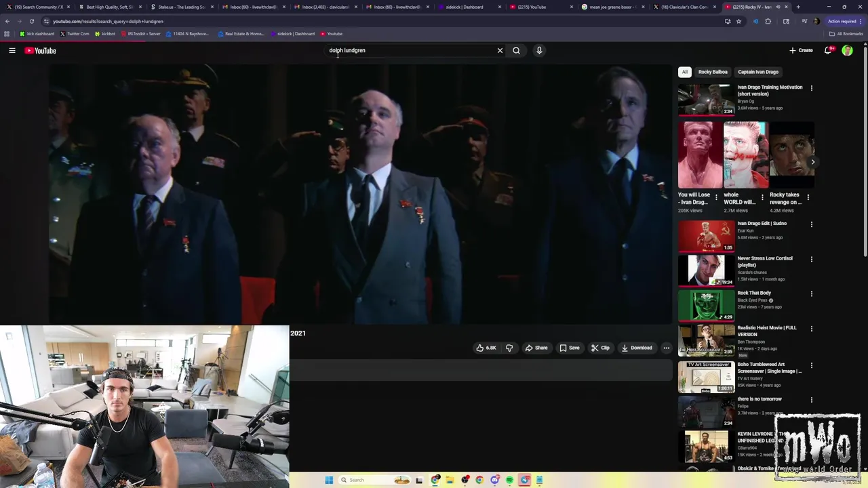Open the Rock That Body video title

tap(754, 293)
